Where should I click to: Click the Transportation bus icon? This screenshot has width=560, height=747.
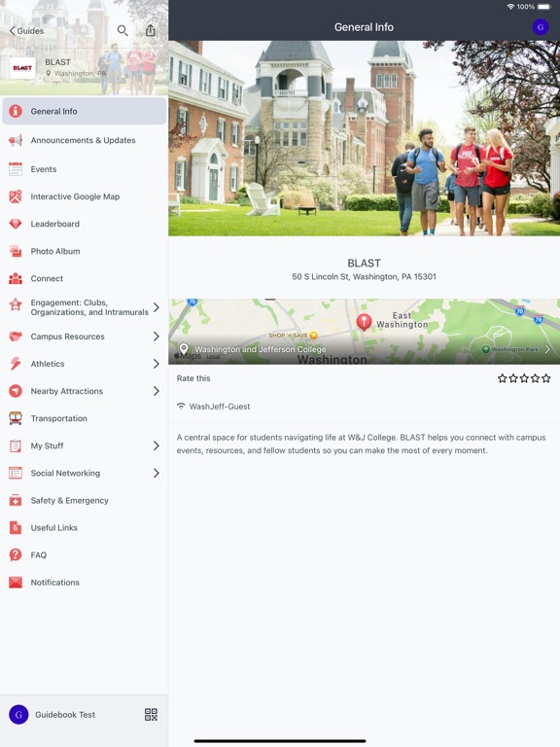16,418
